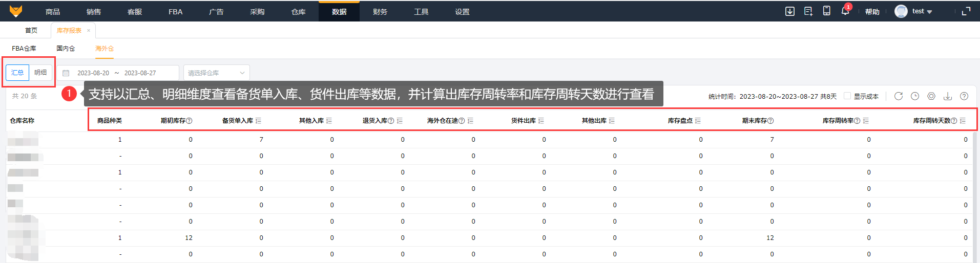The image size is (980, 263).
Task: Click the 商品种类 column header
Action: (110, 121)
